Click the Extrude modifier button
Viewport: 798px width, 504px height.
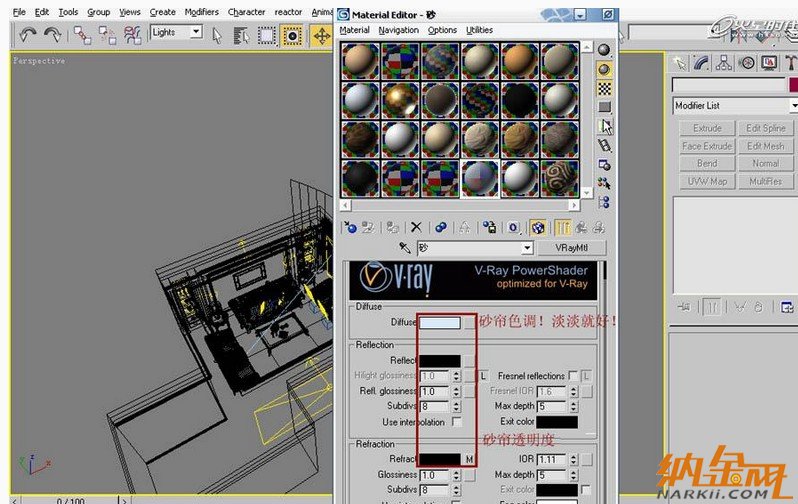707,128
